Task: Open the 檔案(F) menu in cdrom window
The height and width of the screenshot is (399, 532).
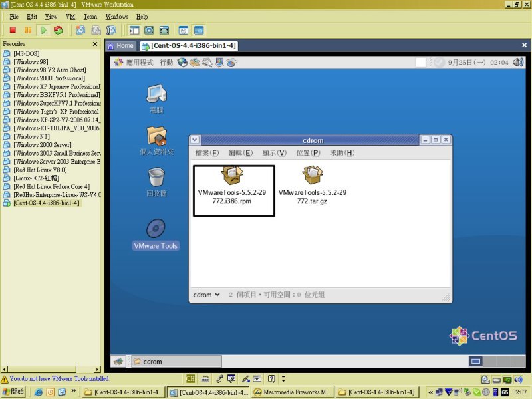Action: (207, 153)
